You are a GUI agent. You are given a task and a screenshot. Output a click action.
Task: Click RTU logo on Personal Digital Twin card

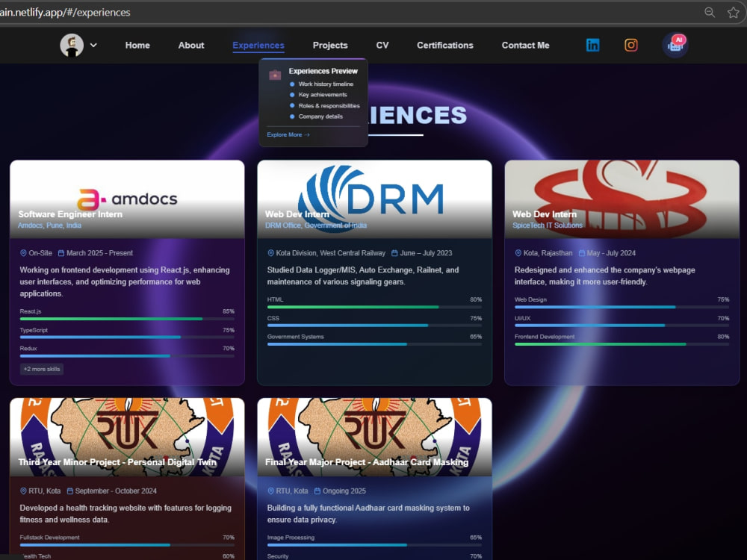[127, 437]
